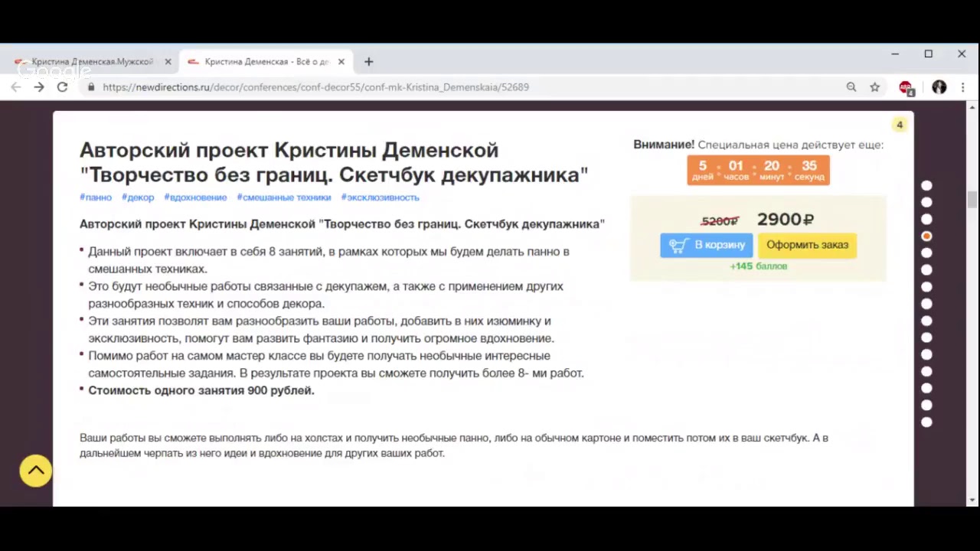This screenshot has width=980, height=551.
Task: Close the 'Мужской' tab
Action: 168,62
